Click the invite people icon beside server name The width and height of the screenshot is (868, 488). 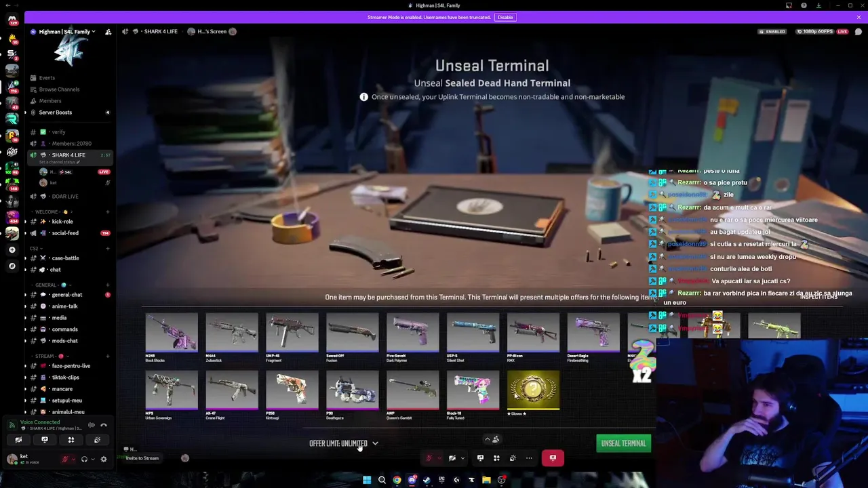click(x=108, y=31)
